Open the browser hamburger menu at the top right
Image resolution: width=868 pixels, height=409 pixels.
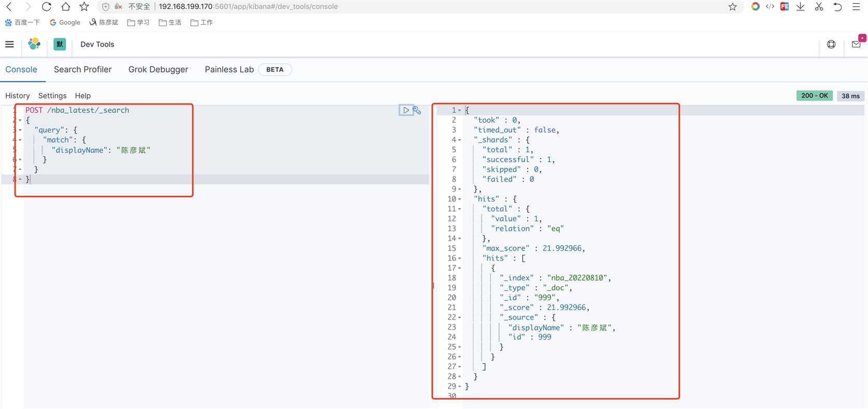856,7
